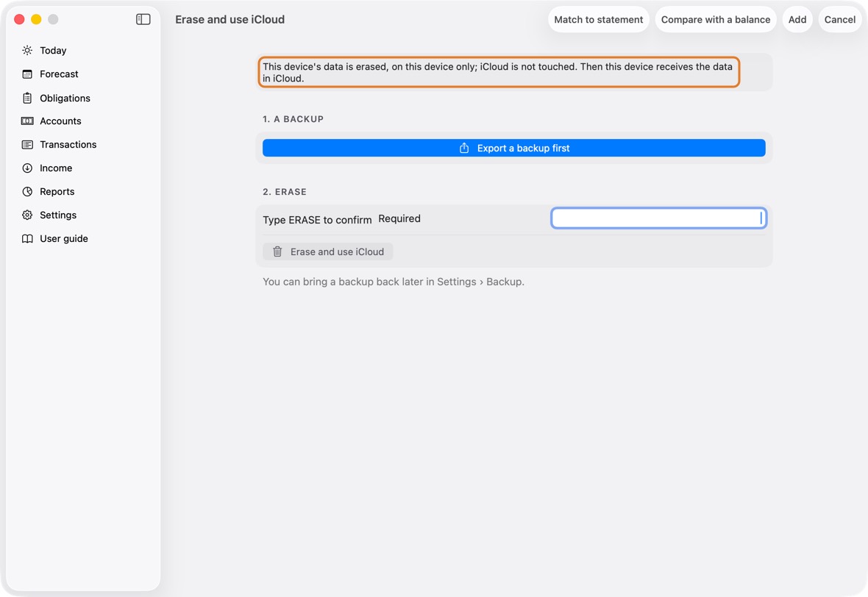Click Match to statement button
The width and height of the screenshot is (868, 597).
coord(599,19)
